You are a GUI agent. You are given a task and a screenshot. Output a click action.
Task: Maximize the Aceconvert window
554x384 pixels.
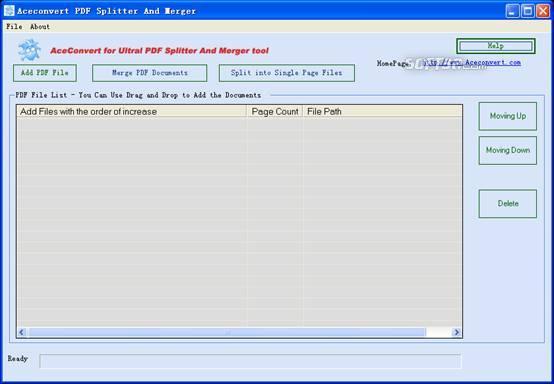pyautogui.click(x=528, y=11)
